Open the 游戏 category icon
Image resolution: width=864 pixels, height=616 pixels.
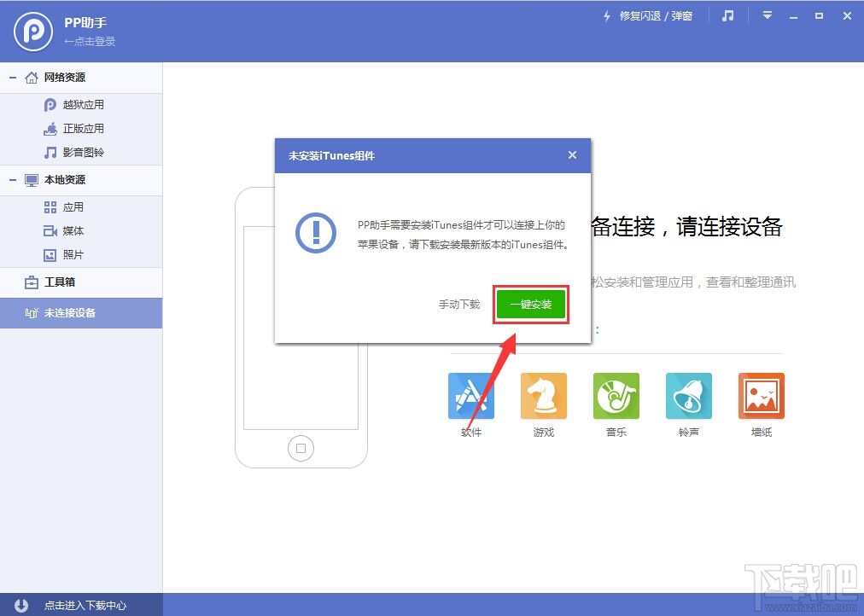tap(543, 395)
